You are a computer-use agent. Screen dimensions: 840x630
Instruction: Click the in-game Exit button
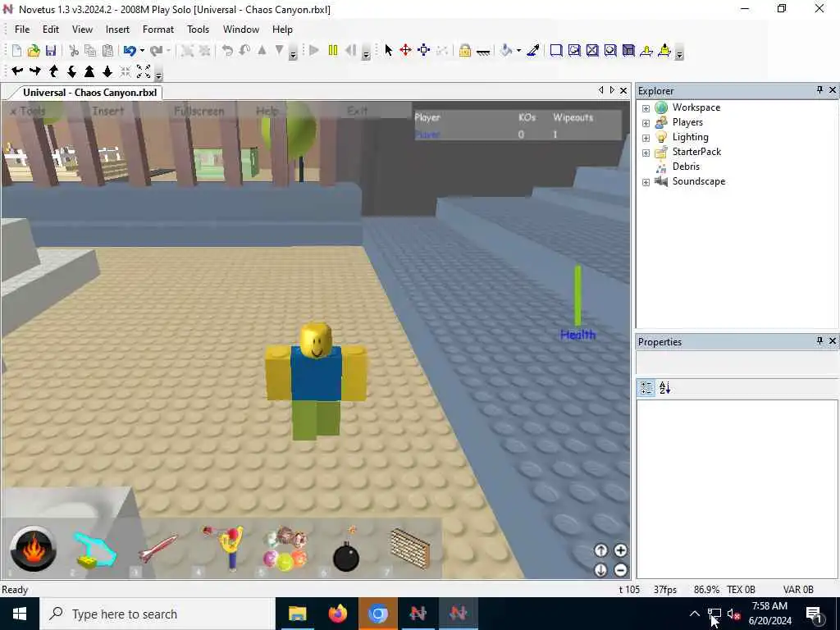coord(358,111)
